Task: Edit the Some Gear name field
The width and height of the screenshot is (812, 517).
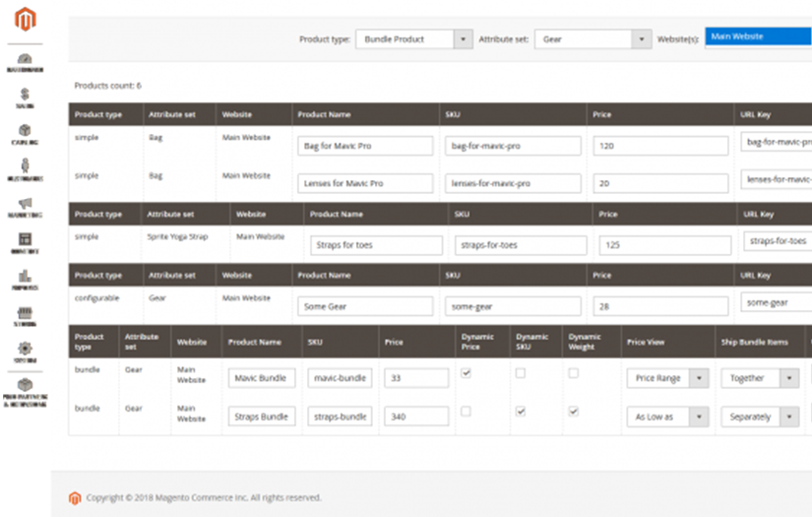Action: 365,306
